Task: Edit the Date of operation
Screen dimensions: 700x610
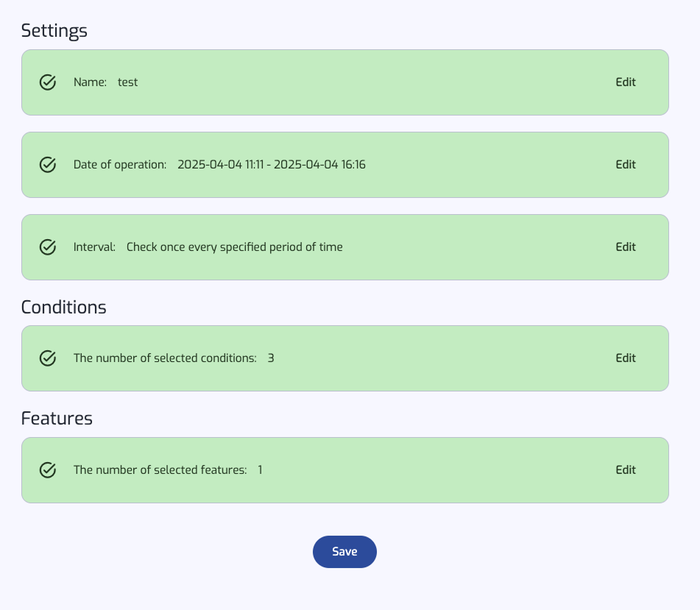Action: (x=626, y=165)
